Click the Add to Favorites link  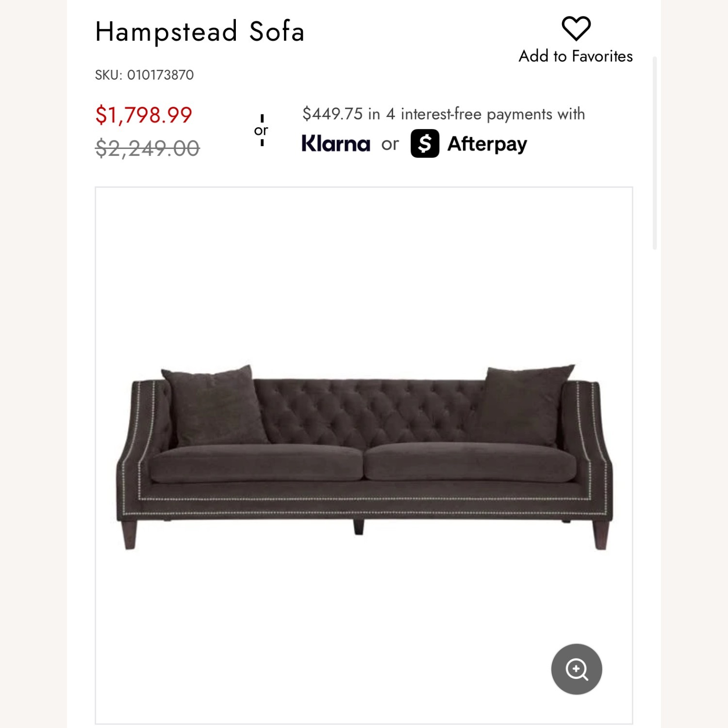(577, 56)
